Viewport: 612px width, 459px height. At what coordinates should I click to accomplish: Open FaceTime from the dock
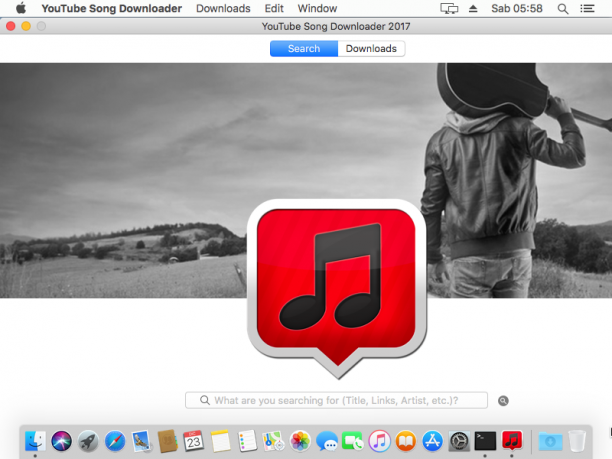[352, 441]
